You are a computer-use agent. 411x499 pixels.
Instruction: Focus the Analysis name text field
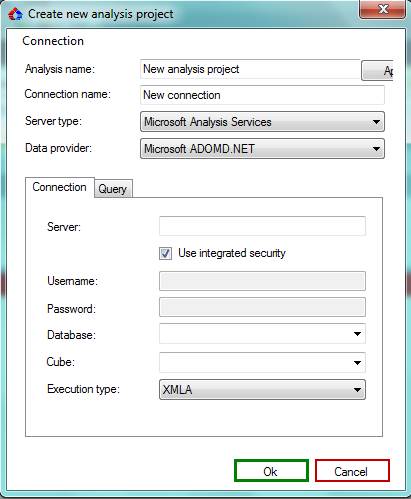pyautogui.click(x=250, y=69)
